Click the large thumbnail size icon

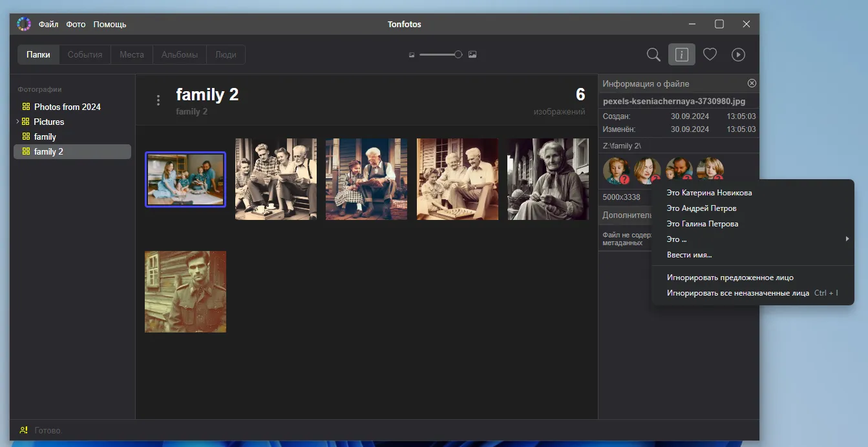tap(472, 55)
